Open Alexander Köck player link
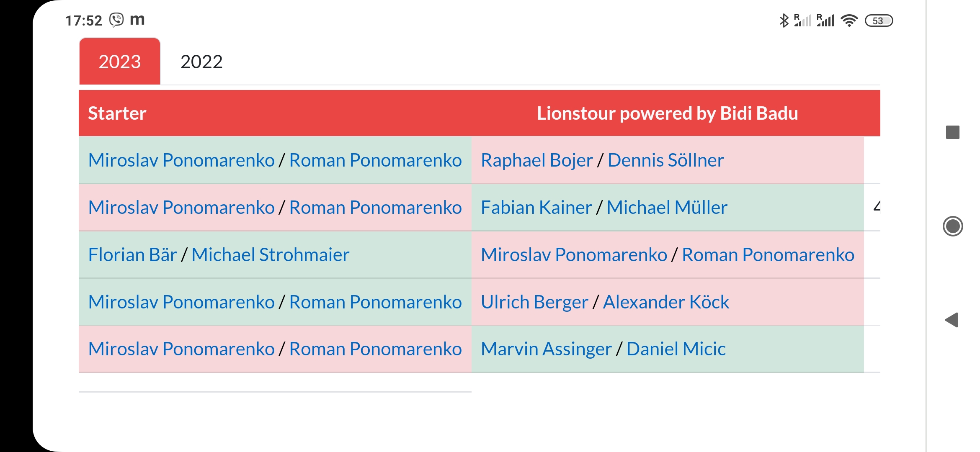Image resolution: width=980 pixels, height=452 pixels. (x=666, y=302)
